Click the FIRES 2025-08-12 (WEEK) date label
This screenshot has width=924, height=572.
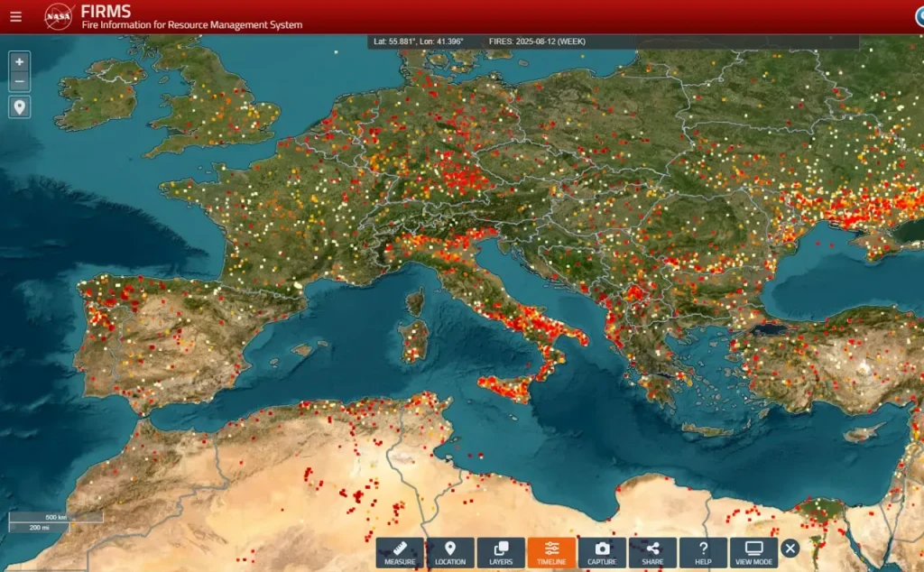[537, 42]
